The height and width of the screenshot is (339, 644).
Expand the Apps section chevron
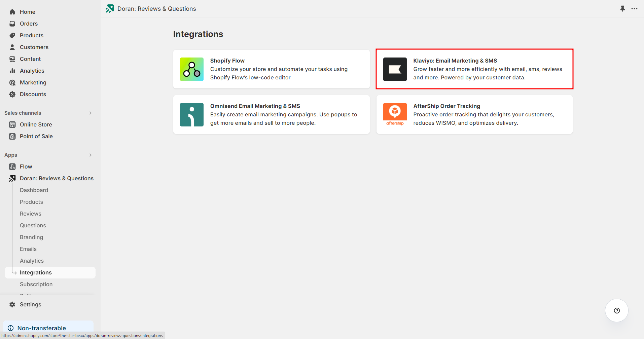[91, 155]
